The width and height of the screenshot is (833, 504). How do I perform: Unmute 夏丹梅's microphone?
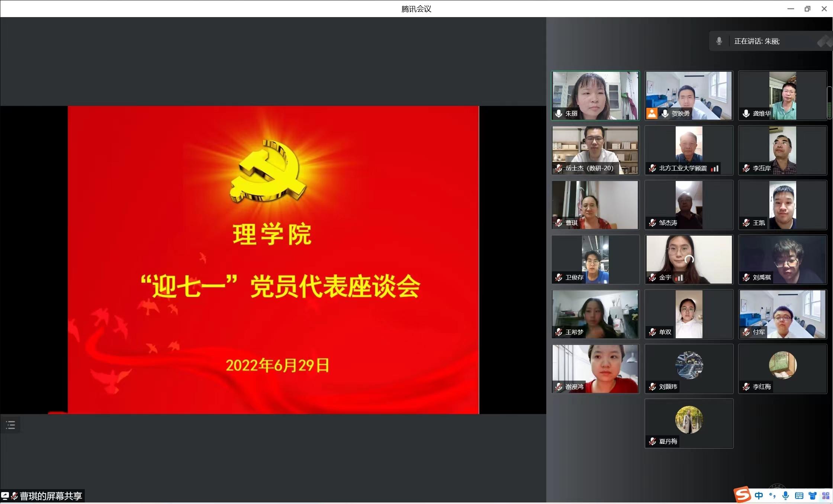click(x=652, y=441)
